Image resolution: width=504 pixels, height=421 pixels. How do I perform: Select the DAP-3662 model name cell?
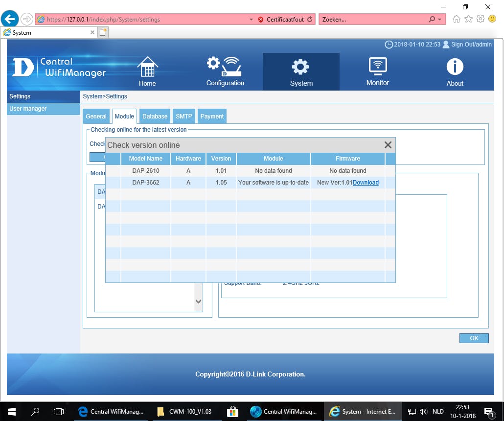[146, 183]
